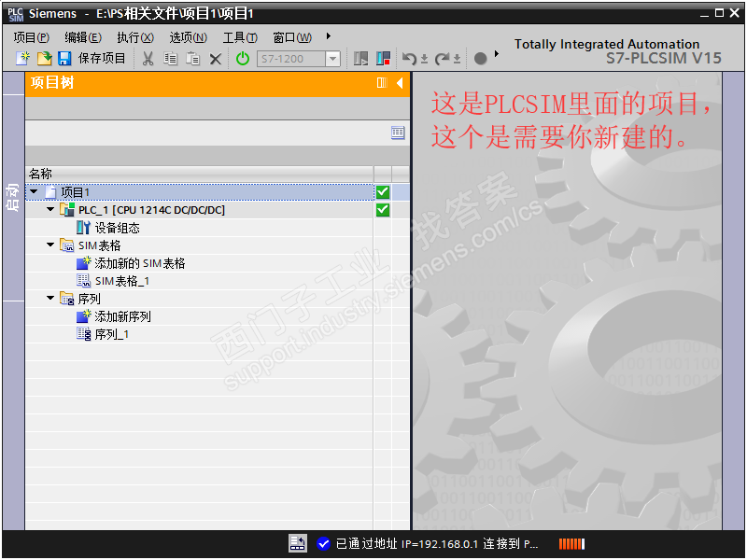Click the 启动 vertical side tab
Screen dimensions: 747x560
click(x=13, y=198)
